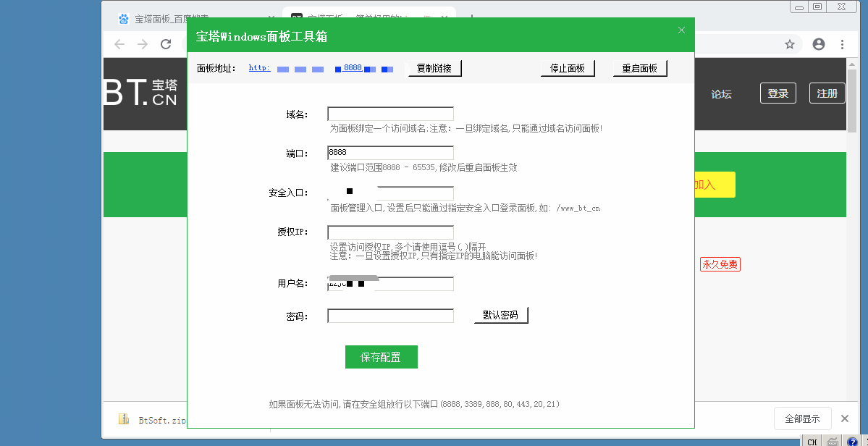Save settings with 保存配置 button
The width and height of the screenshot is (868, 446).
point(381,357)
